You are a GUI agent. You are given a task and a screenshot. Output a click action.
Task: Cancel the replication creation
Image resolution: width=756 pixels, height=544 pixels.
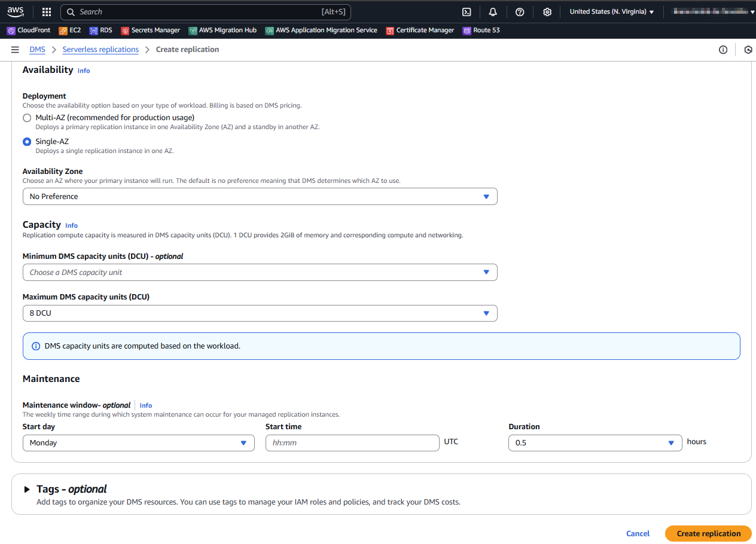click(x=638, y=534)
